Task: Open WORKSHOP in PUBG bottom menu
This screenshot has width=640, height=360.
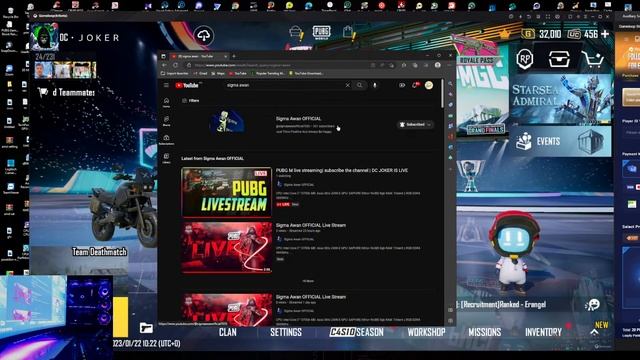Action: pyautogui.click(x=426, y=332)
